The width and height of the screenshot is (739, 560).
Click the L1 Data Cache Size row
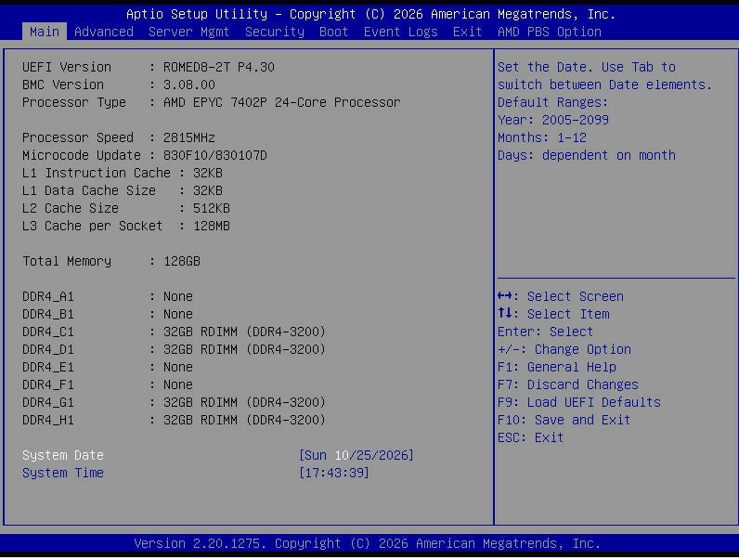point(123,190)
